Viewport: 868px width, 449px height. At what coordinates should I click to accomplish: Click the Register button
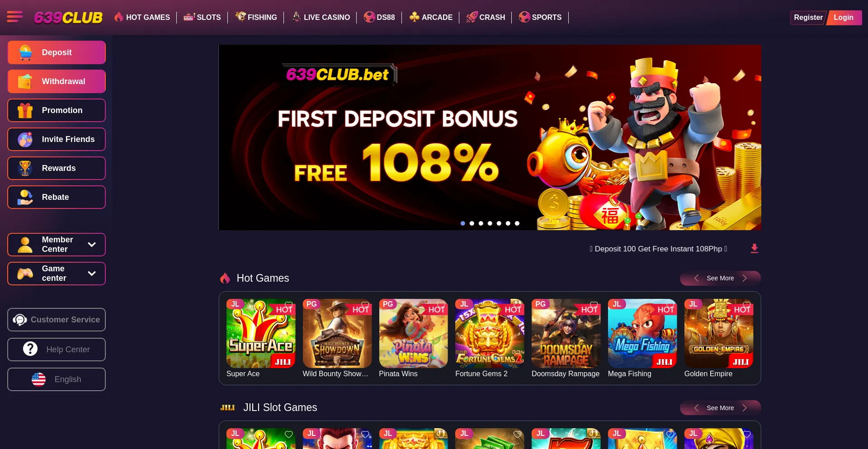coord(808,18)
